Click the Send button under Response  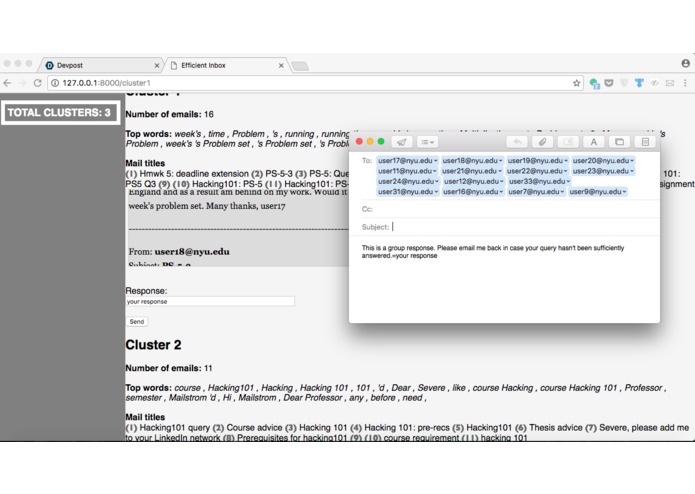tap(137, 322)
